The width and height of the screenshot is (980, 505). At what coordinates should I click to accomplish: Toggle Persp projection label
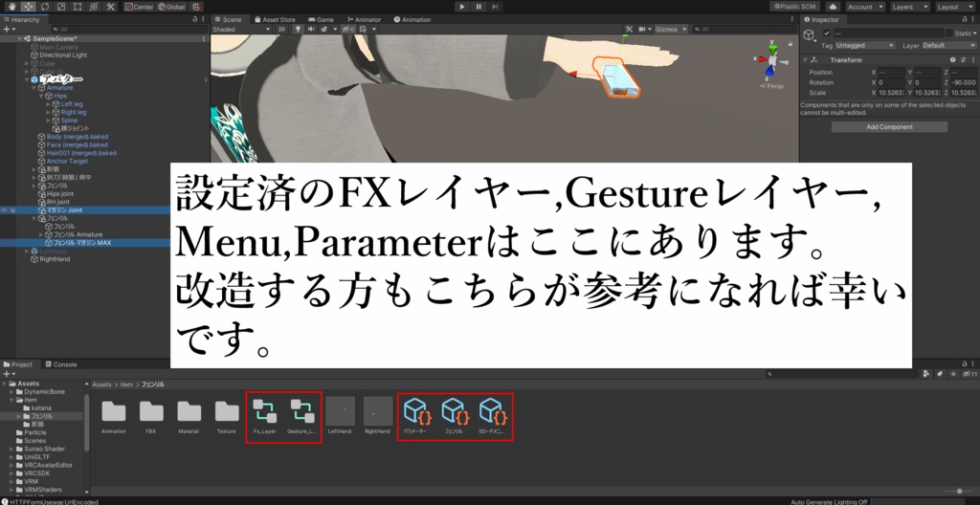coord(774,86)
